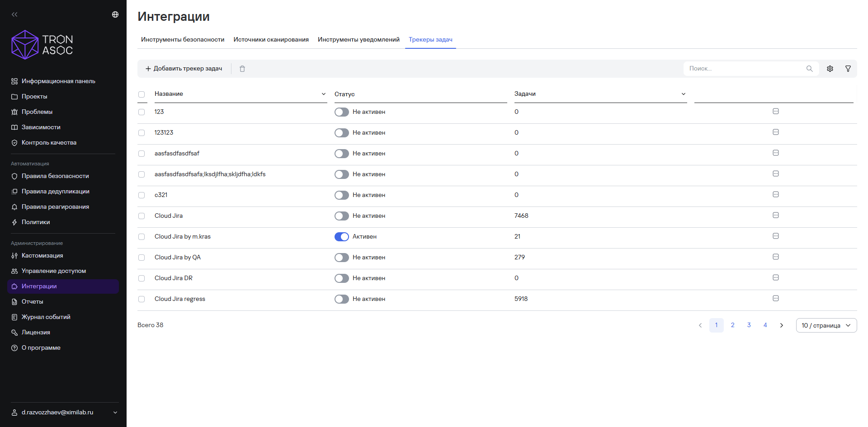868x427 pixels.
Task: Toggle the select-all checkbox in the header
Action: [142, 94]
